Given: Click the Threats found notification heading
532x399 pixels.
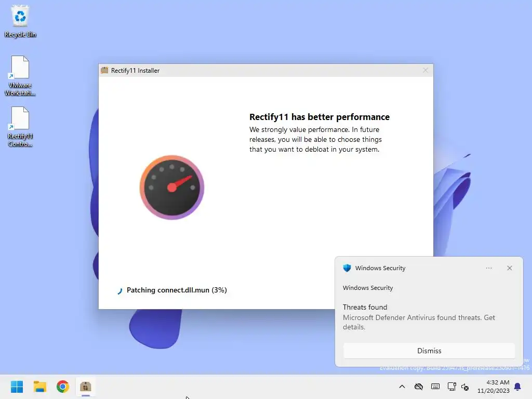Looking at the screenshot, I should tap(365, 307).
